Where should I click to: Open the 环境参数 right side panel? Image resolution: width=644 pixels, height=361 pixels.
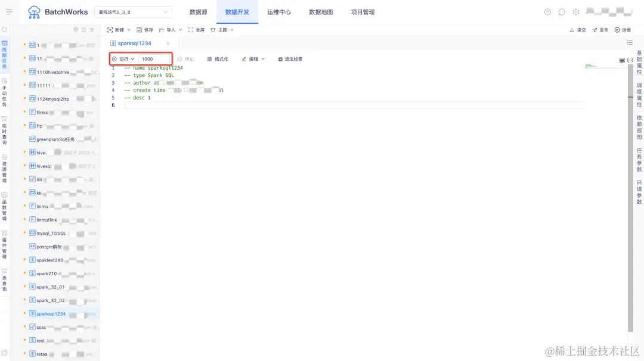[639, 192]
